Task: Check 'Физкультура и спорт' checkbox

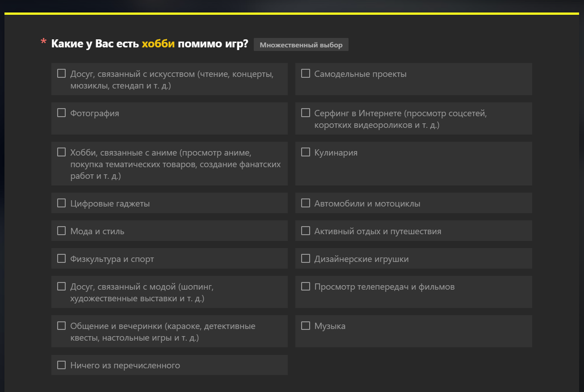Action: (62, 259)
